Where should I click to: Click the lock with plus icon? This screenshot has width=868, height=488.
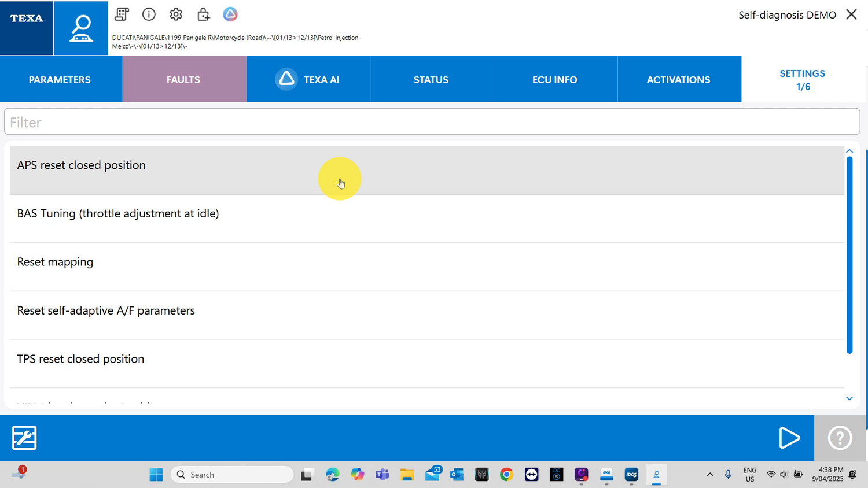(x=203, y=14)
